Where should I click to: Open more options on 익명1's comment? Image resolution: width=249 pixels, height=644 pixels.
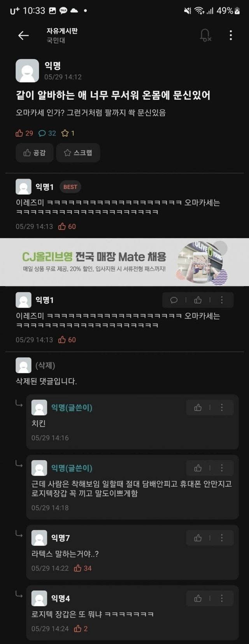(222, 300)
